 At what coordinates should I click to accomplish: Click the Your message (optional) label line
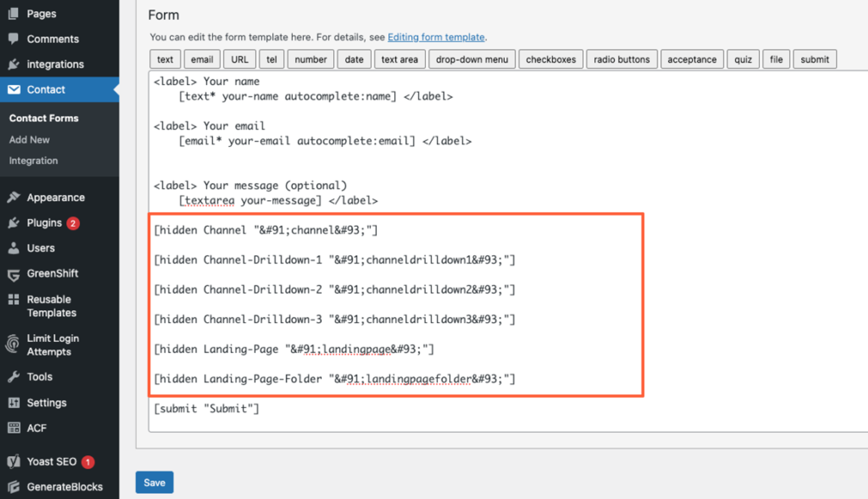coord(250,185)
